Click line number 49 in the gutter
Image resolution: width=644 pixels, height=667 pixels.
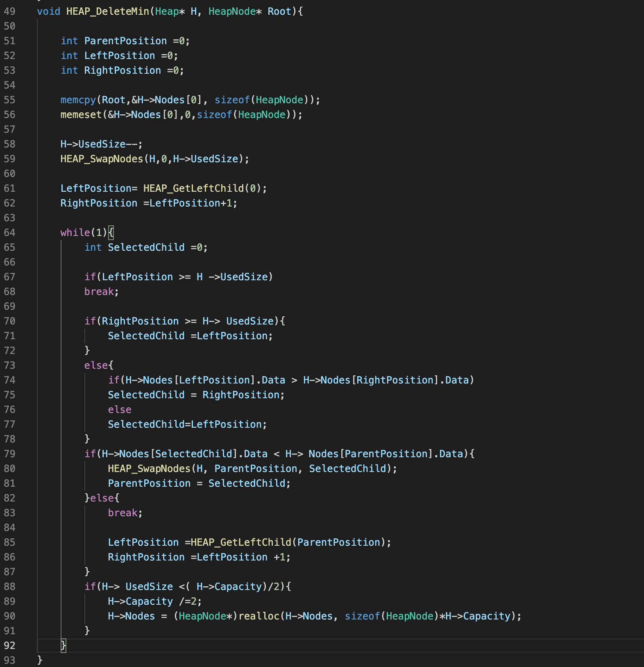pyautogui.click(x=9, y=11)
